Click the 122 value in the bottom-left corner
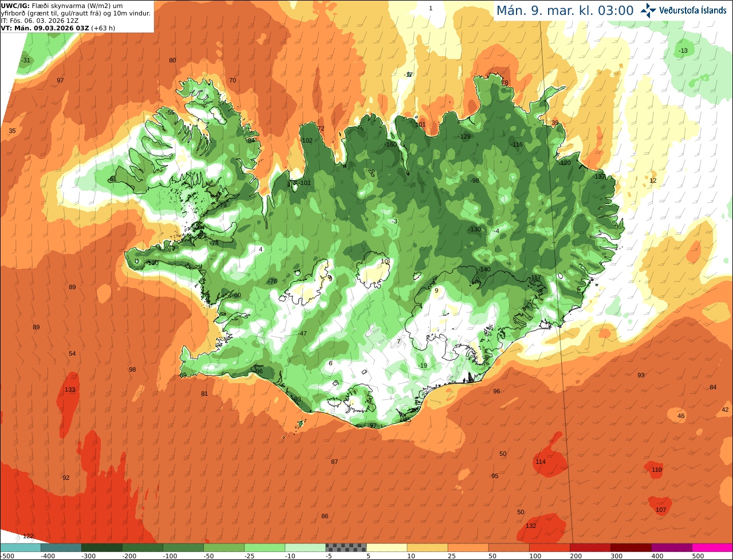This screenshot has height=560, width=733. 28,536
